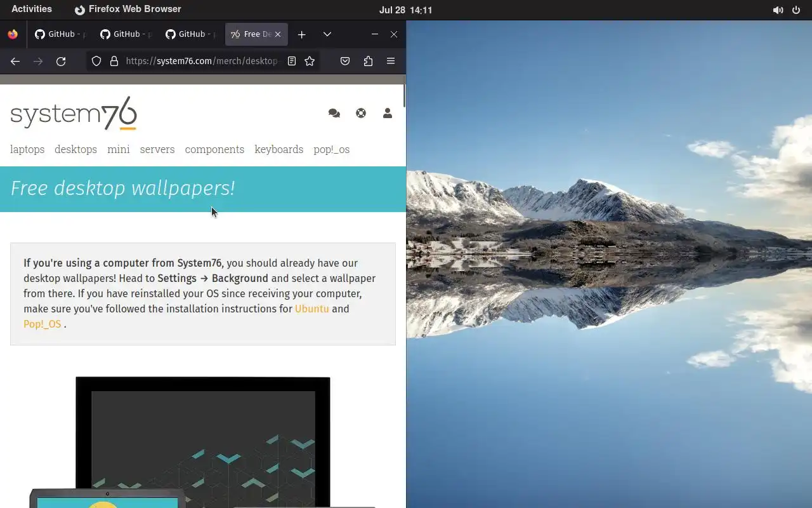The width and height of the screenshot is (812, 508).
Task: Go back with the back arrow
Action: click(x=15, y=61)
